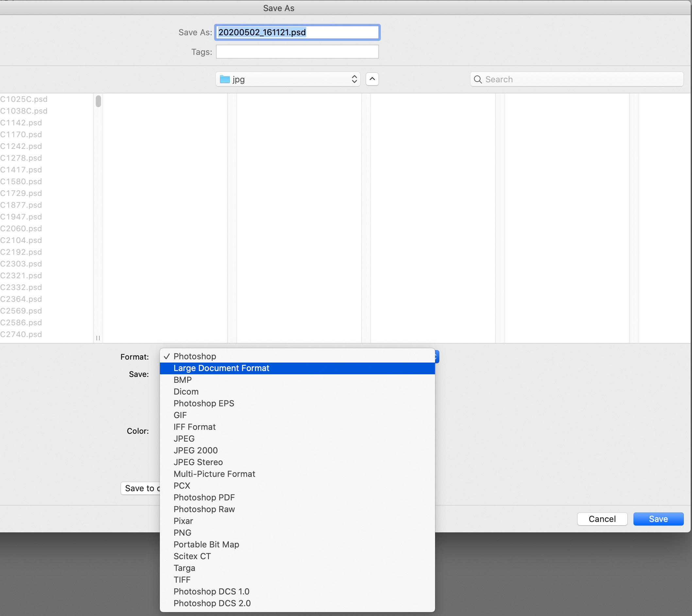Cancel the Save As dialog
Viewport: 692px width, 616px height.
coord(602,519)
